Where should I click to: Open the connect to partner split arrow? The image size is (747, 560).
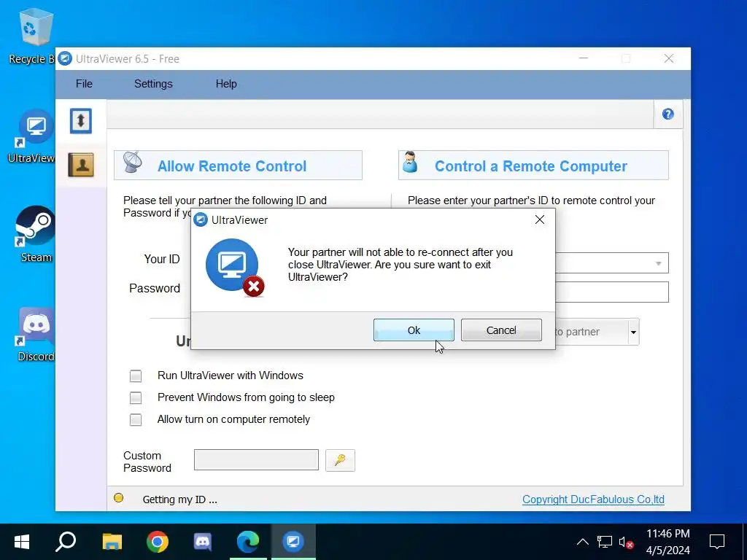point(633,332)
